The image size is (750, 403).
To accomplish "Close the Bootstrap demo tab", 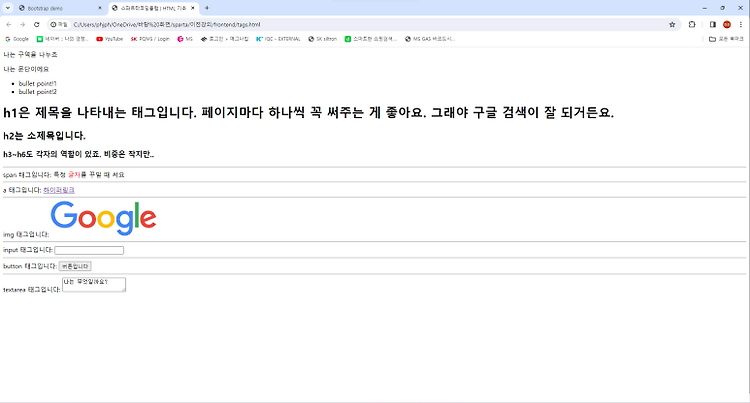I will click(x=99, y=8).
